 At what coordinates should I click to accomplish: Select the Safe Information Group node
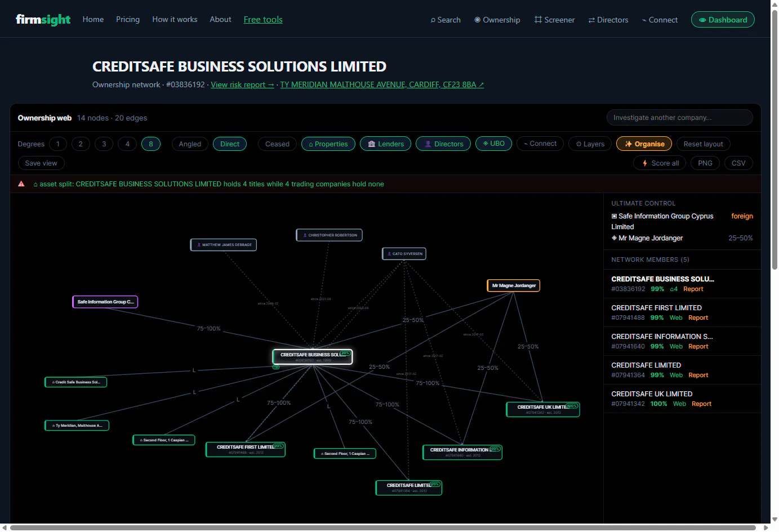tap(105, 302)
